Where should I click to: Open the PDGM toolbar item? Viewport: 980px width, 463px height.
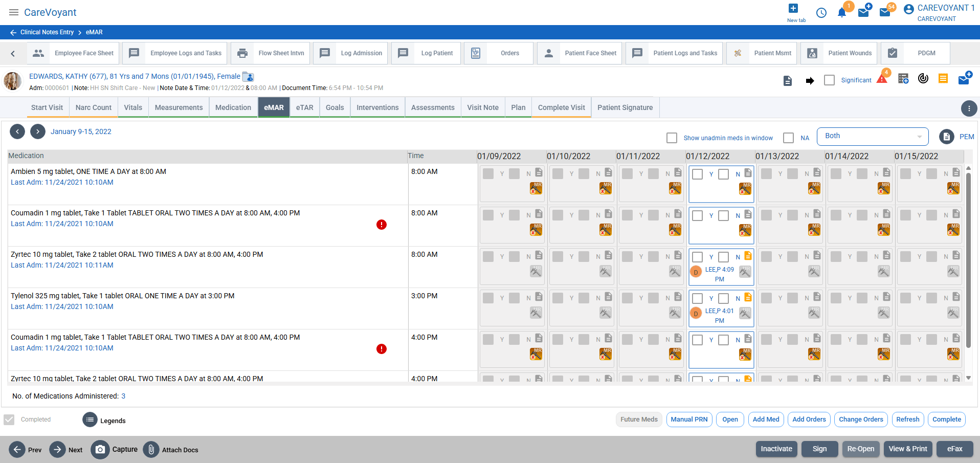pos(916,53)
